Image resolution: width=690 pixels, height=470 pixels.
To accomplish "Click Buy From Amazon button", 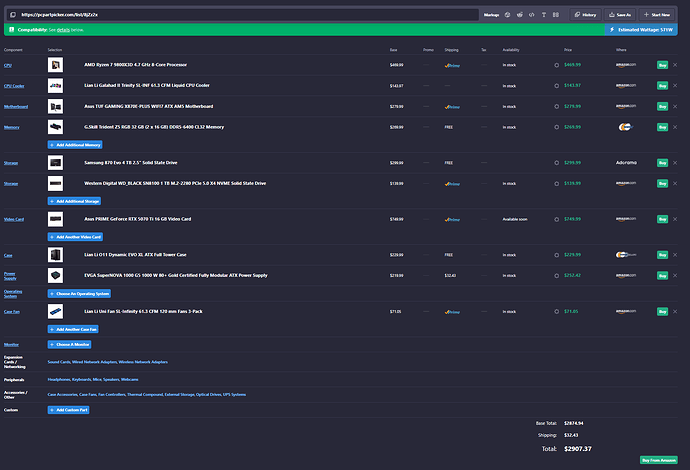I will [659, 460].
